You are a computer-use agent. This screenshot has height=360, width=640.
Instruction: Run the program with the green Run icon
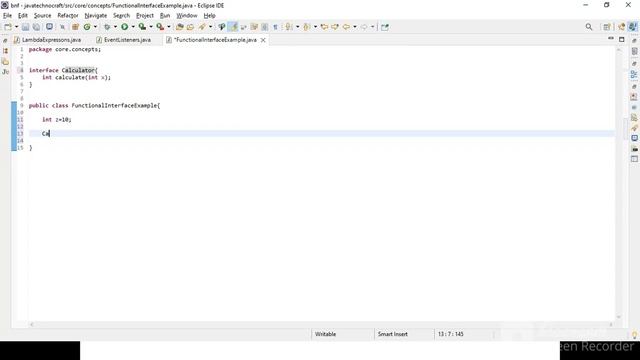124,27
